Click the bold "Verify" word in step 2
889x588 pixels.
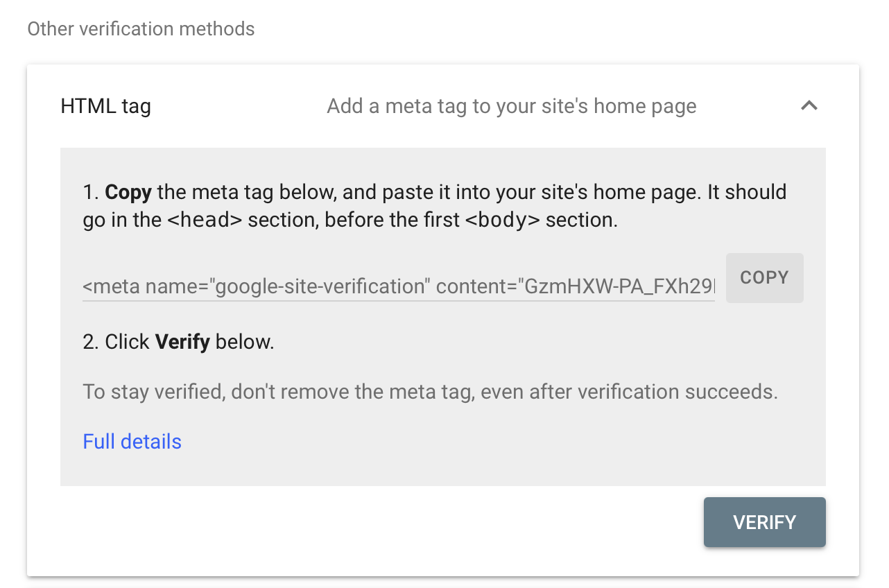[x=182, y=342]
